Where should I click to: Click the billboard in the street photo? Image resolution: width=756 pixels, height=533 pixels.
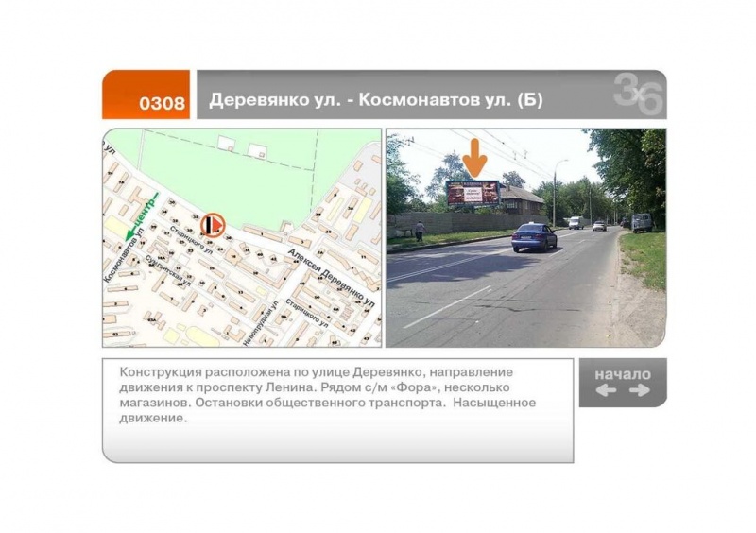tap(472, 193)
